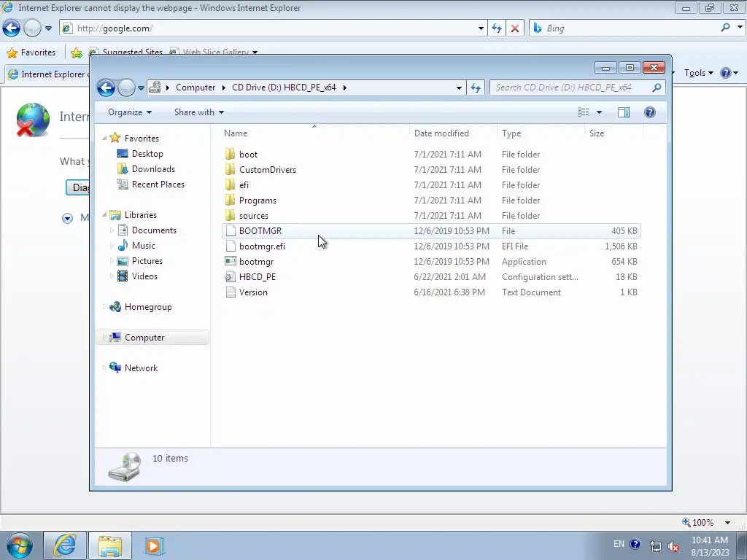Collapse the Favorites group

pyautogui.click(x=104, y=138)
